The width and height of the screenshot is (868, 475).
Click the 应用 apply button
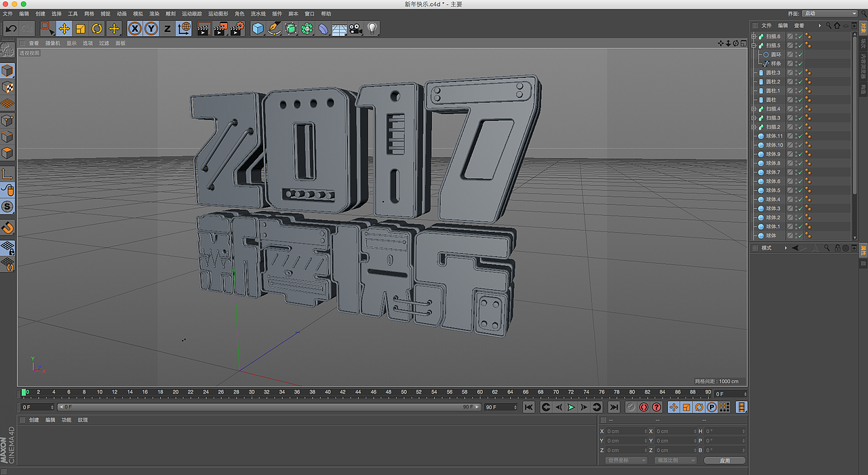(725, 460)
